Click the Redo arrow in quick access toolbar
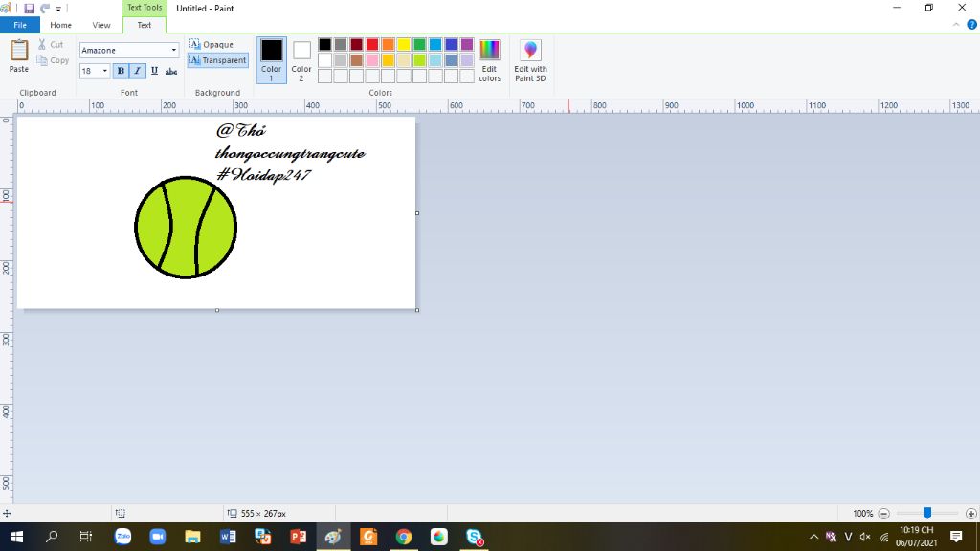The height and width of the screenshot is (551, 980). [45, 8]
